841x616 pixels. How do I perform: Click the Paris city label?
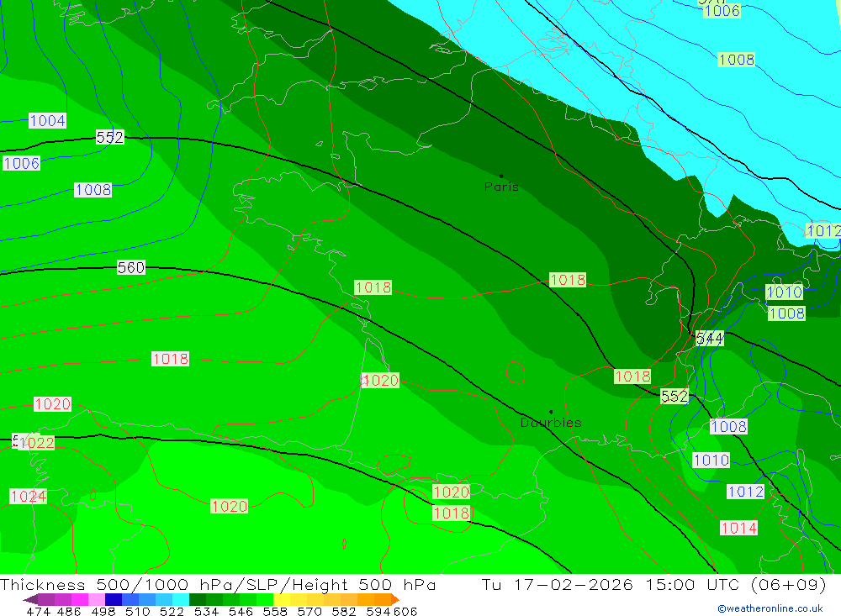pyautogui.click(x=501, y=187)
